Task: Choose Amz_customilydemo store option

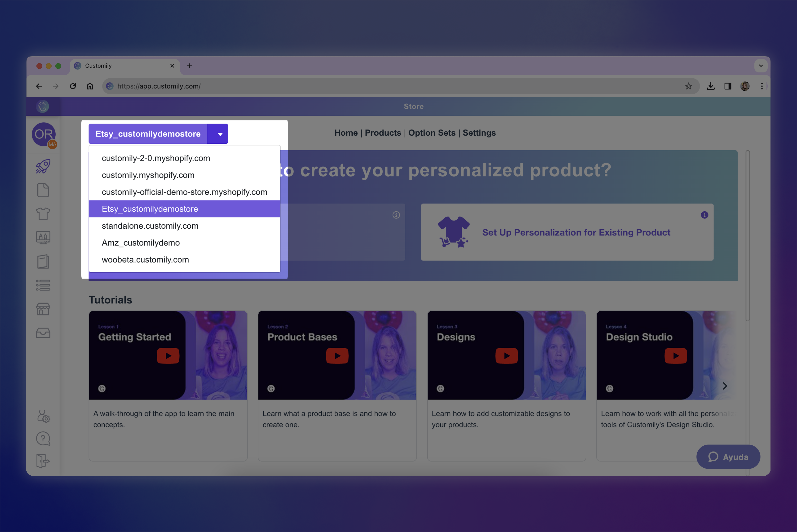Action: 141,243
